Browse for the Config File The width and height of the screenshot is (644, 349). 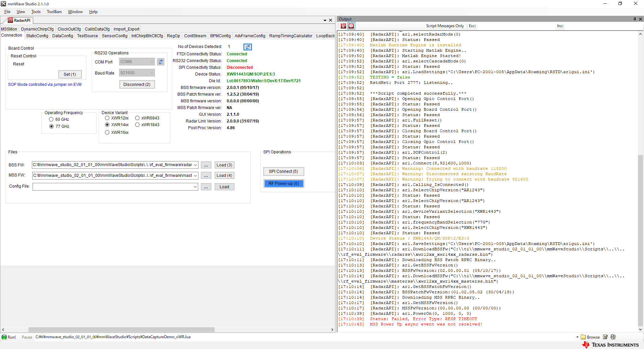[x=206, y=187]
